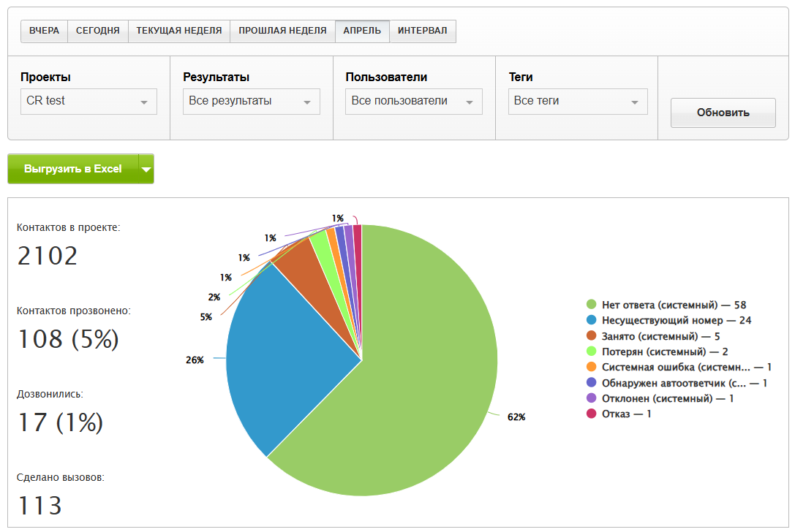Expand the Все пользователи dropdown
The image size is (795, 532).
(x=413, y=102)
